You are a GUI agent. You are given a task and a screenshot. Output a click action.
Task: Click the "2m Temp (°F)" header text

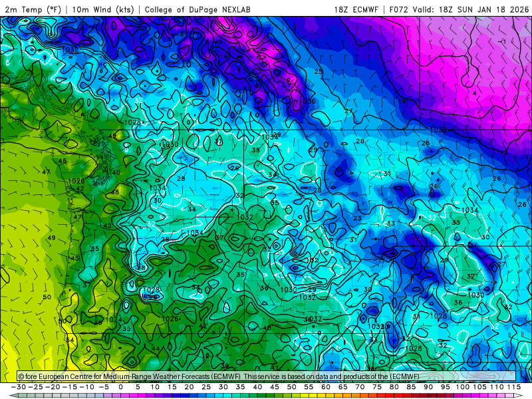pyautogui.click(x=33, y=9)
